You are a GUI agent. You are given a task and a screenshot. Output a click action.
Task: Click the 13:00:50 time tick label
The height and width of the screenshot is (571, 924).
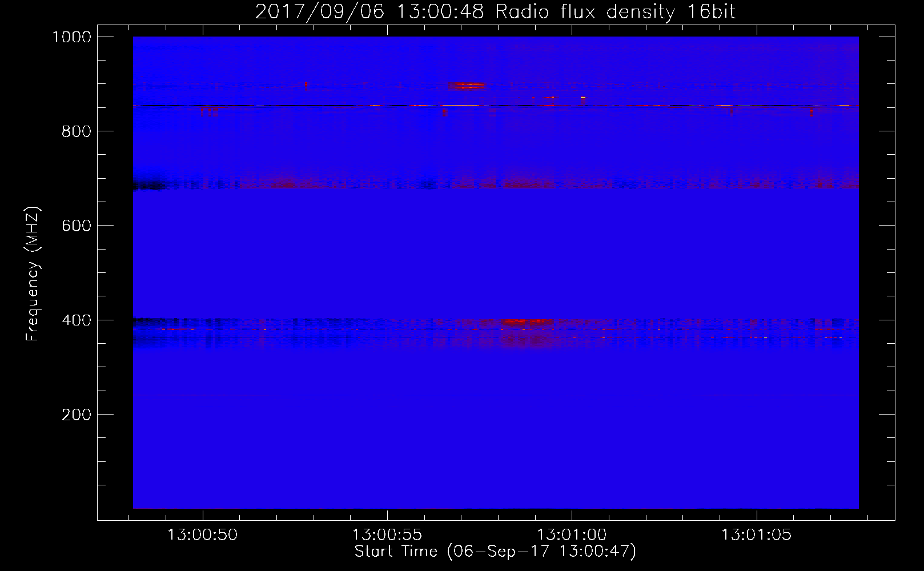tap(203, 535)
